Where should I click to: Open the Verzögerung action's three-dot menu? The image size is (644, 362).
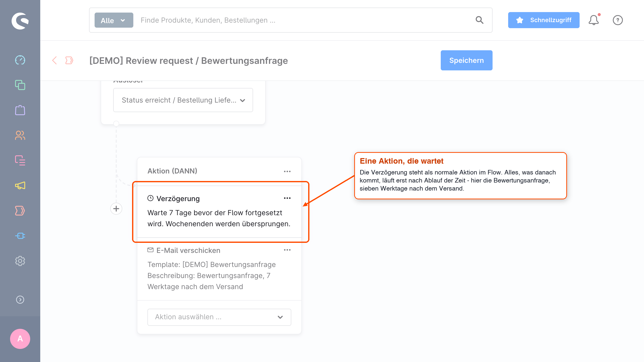point(287,198)
